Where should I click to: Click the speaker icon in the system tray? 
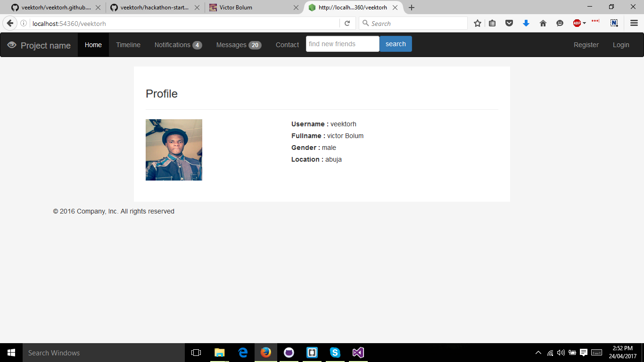(561, 353)
